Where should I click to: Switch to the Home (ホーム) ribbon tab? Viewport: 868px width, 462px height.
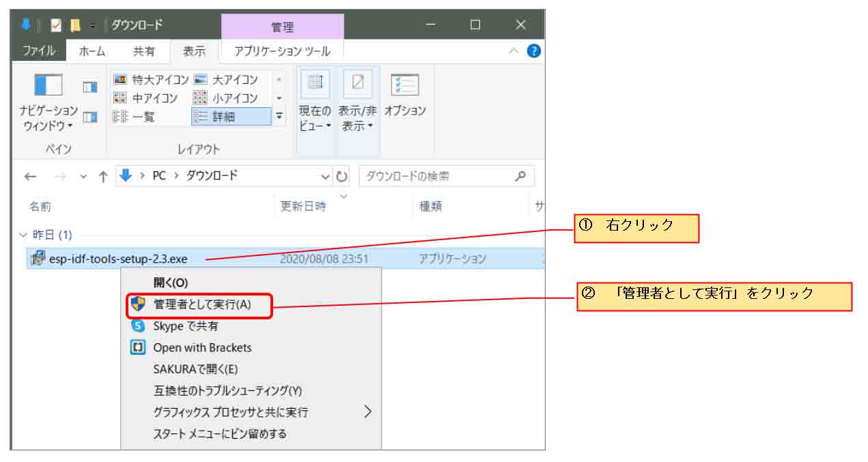92,51
